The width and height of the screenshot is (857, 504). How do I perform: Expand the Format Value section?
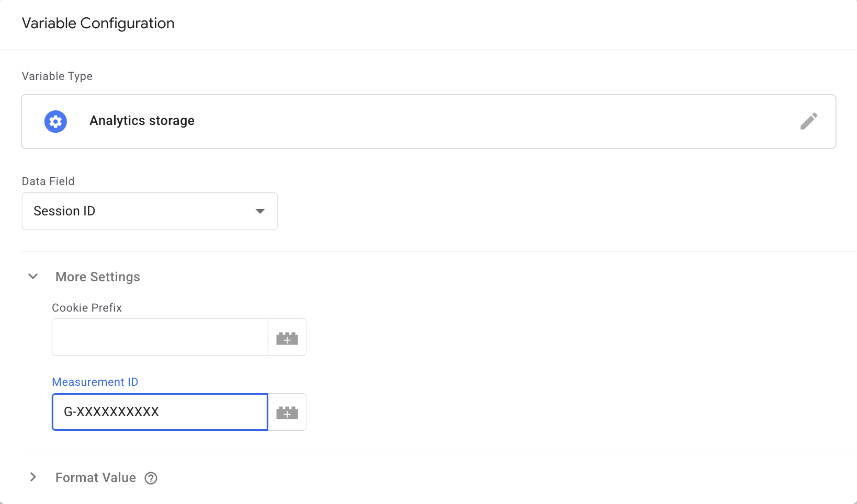pyautogui.click(x=33, y=477)
